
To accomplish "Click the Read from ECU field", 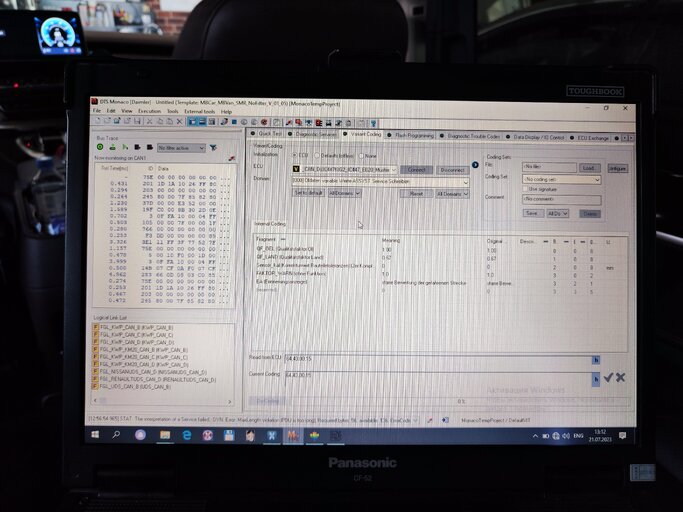I will click(438, 359).
